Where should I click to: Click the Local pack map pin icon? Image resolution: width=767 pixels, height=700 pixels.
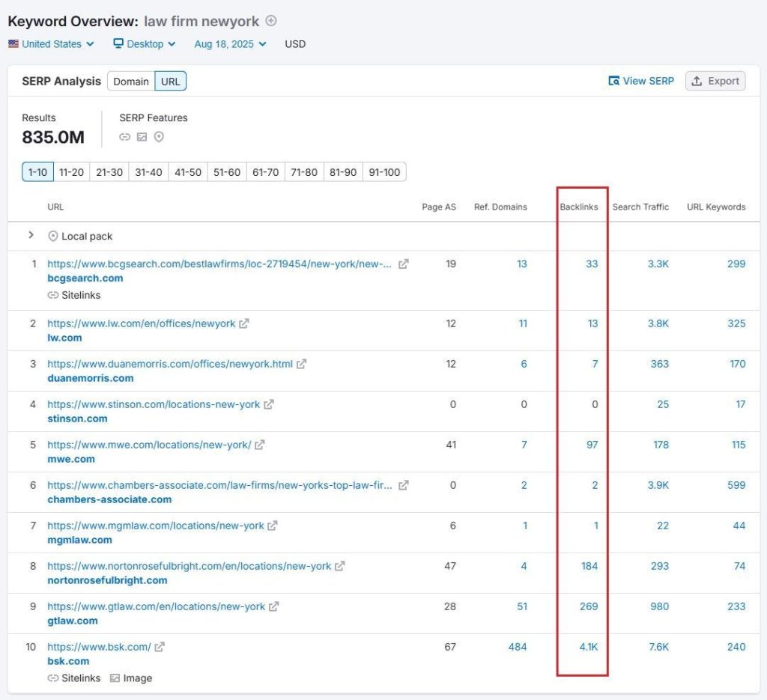[52, 236]
